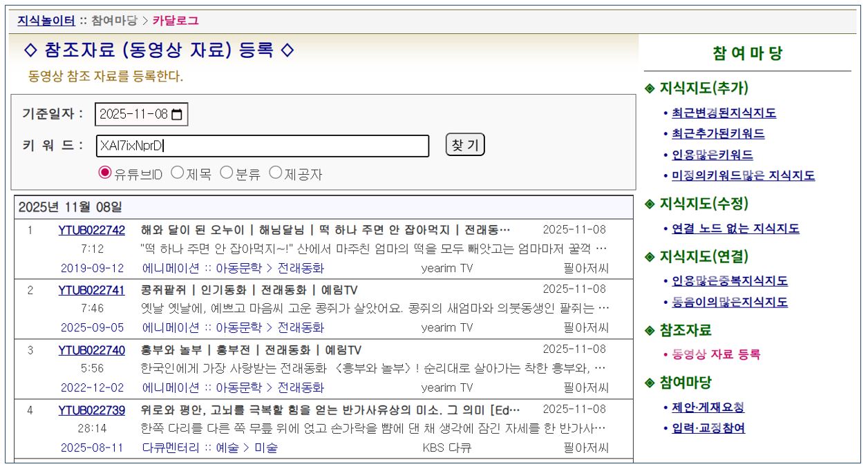Open 제안·게재요청 in 참여마당 section
Image resolution: width=868 pixels, height=471 pixels.
708,407
